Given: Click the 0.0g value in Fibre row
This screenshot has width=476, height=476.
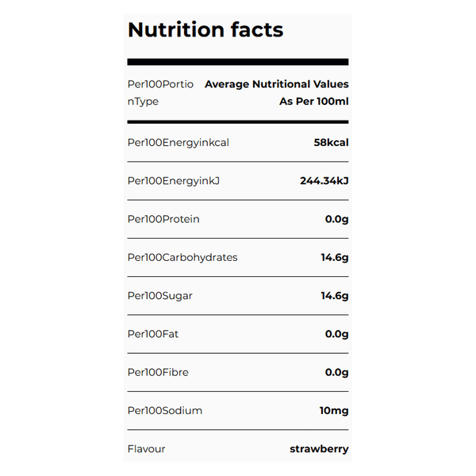Looking at the screenshot, I should 336,372.
